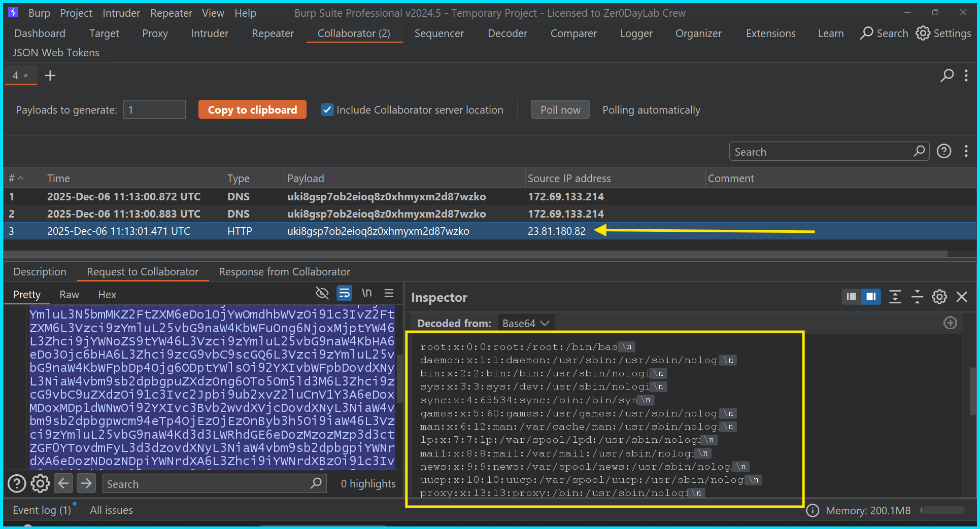The width and height of the screenshot is (980, 529).
Task: Open help icon beside interactions search
Action: (944, 151)
